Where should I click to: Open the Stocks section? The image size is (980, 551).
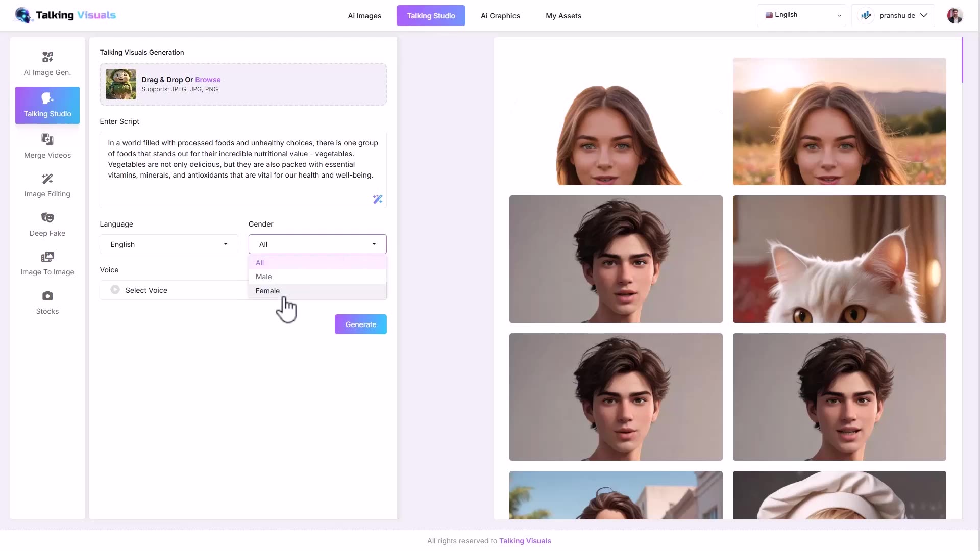pos(47,303)
